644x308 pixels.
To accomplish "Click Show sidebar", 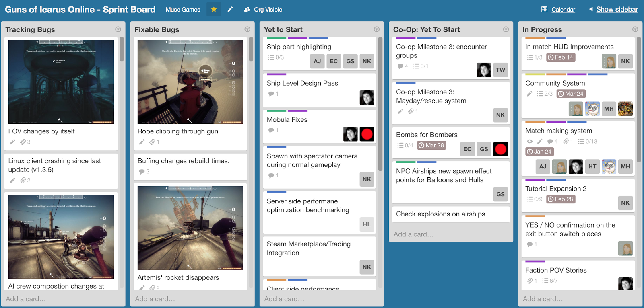I will click(x=617, y=9).
